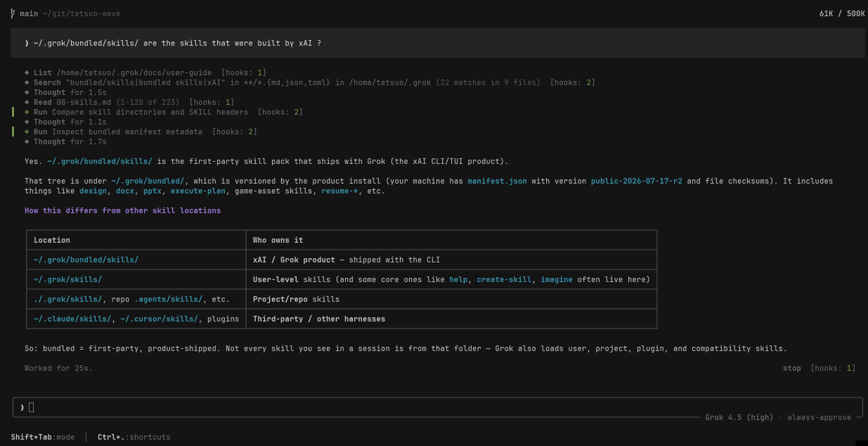Click the Thought for 1.7s row
Viewport: 868px width, 446px height.
coord(66,142)
